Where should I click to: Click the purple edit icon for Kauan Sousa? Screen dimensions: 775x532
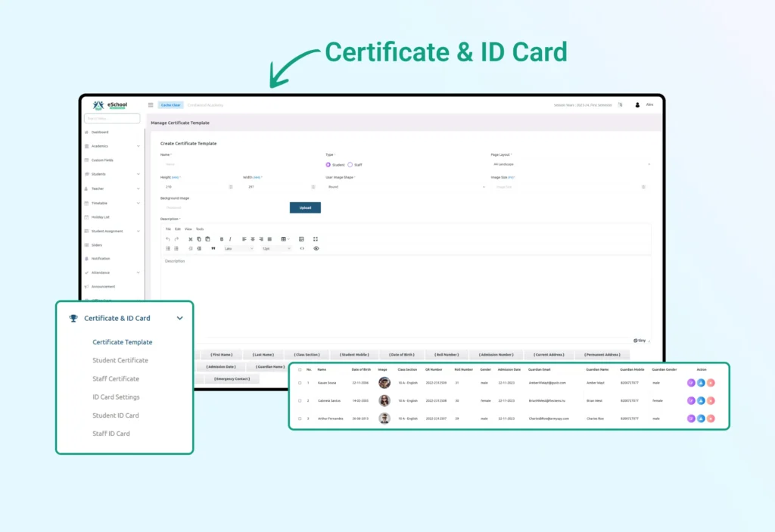click(691, 383)
